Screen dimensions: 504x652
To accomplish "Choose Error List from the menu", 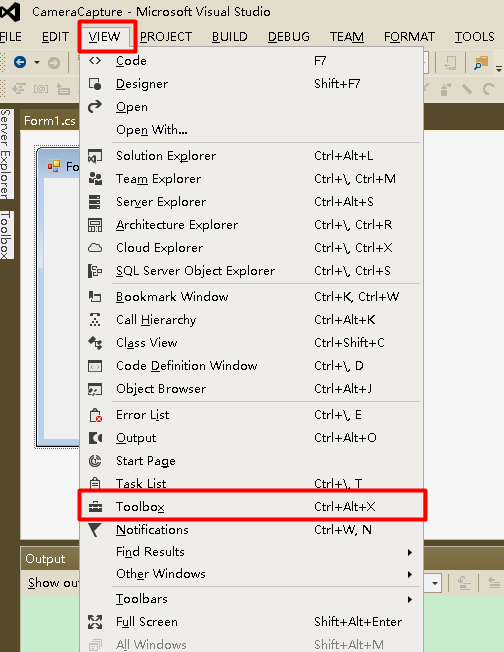I will (252, 415).
